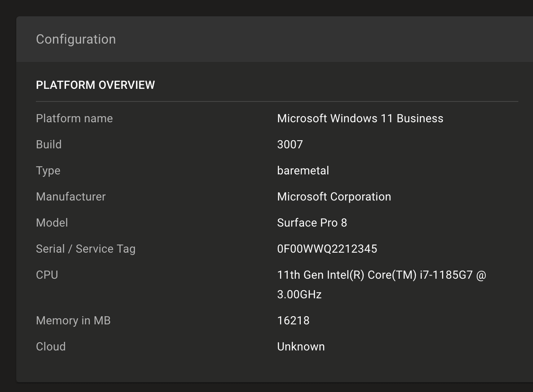This screenshot has width=533, height=392.
Task: Click the Platform name label
Action: coord(74,118)
